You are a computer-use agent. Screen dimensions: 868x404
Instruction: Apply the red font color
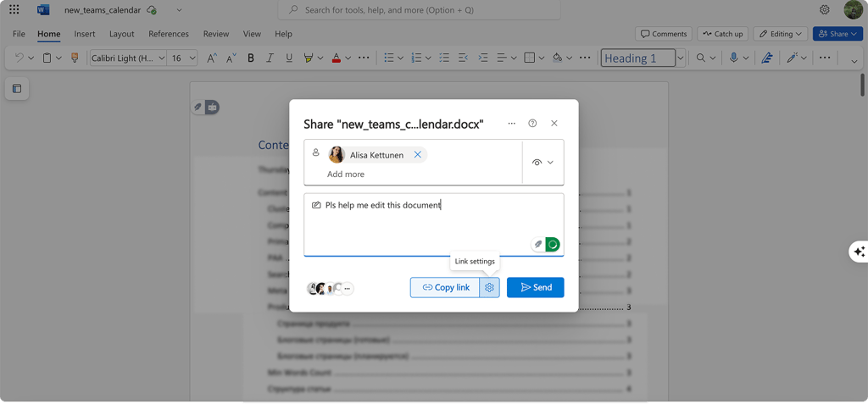(336, 58)
